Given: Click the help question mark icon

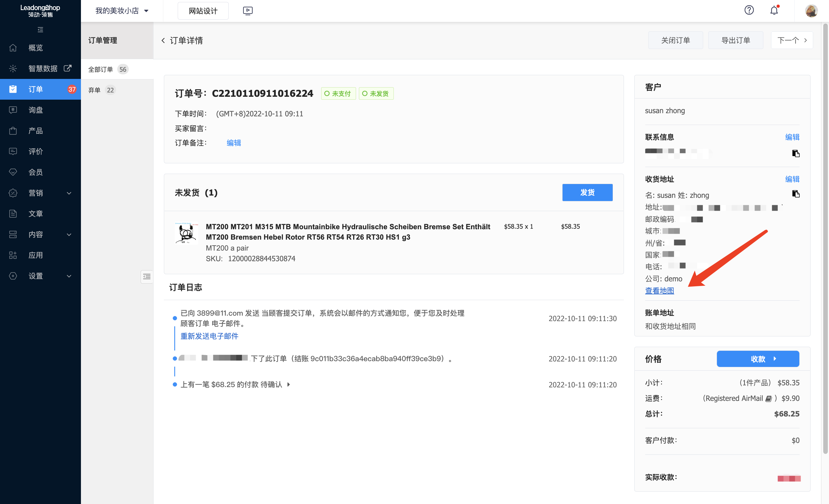Looking at the screenshot, I should tap(749, 10).
